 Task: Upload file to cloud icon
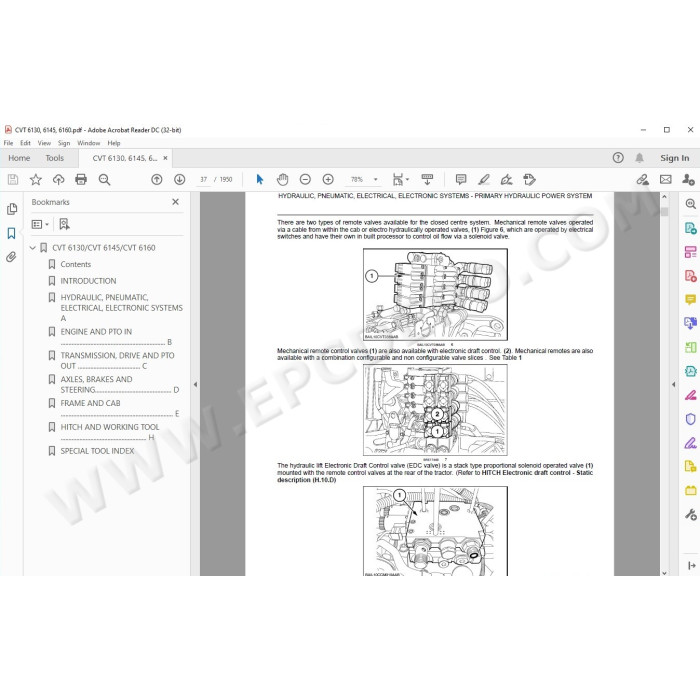(x=58, y=179)
